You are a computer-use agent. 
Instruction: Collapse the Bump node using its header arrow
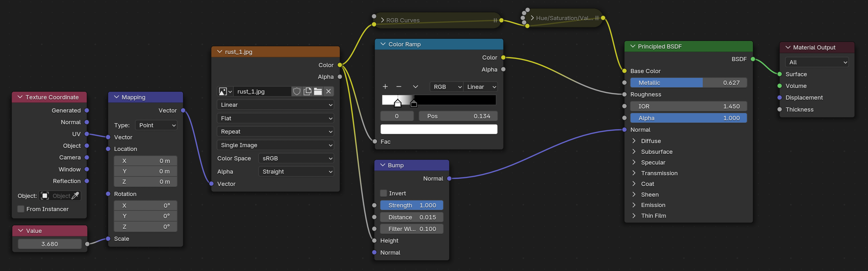tap(383, 165)
